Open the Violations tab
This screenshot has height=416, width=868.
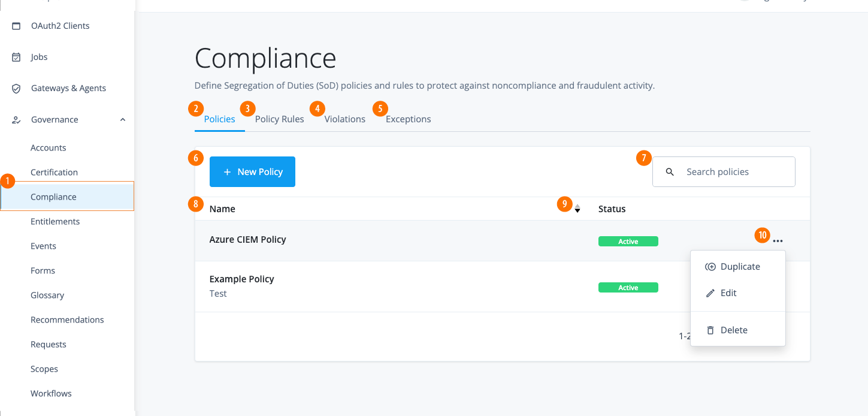(345, 119)
